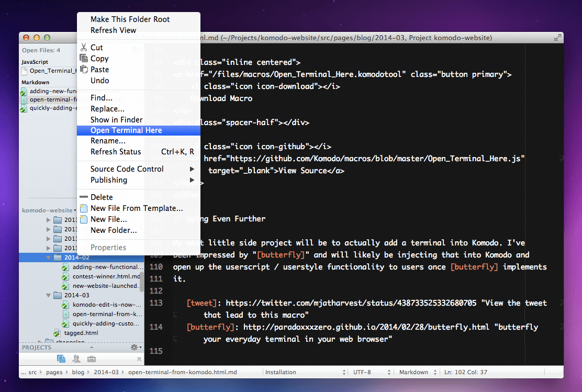Screen dimensions: 582x392
Task: Open open-terminal-from-k file in 2014-03 folder
Action: (102, 314)
